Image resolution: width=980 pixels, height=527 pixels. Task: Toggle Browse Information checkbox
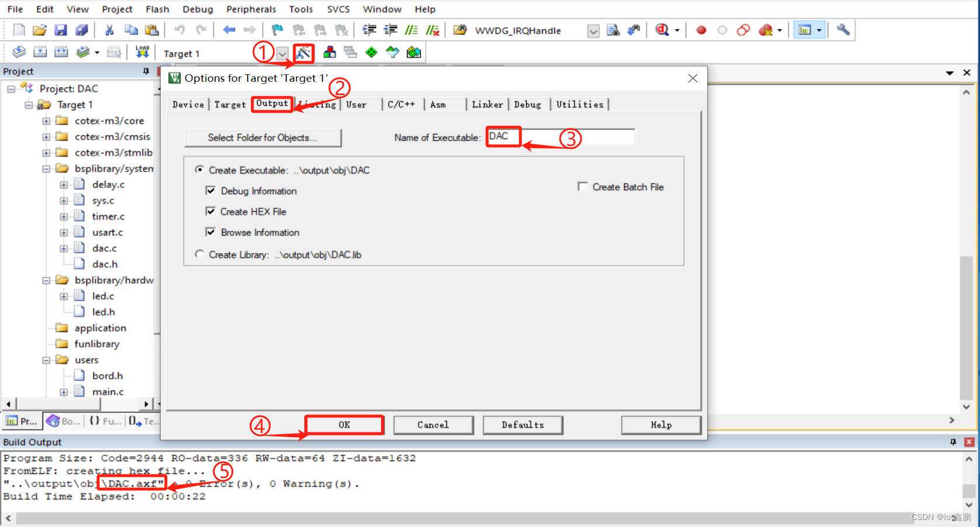[210, 232]
